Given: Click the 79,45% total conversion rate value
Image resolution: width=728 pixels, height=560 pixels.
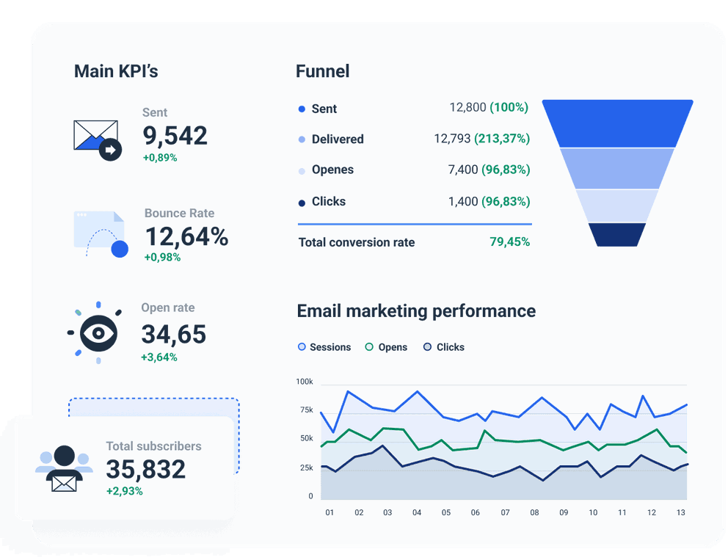Looking at the screenshot, I should point(510,242).
